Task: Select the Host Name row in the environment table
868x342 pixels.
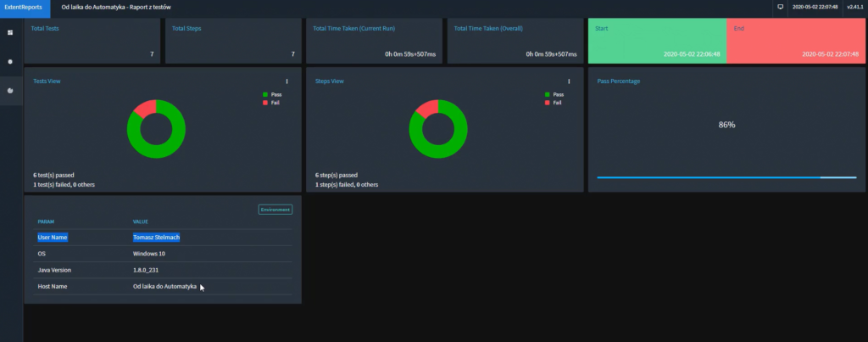Action: [x=163, y=287]
